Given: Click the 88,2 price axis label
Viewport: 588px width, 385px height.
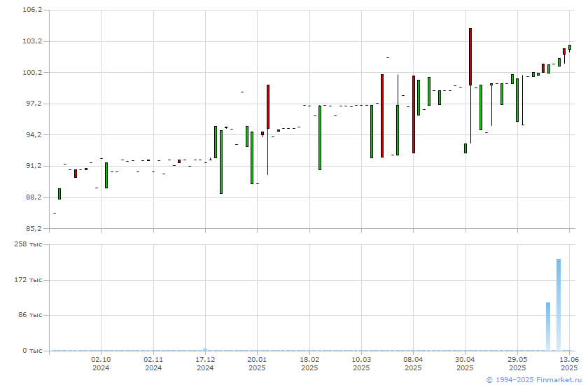Looking at the screenshot, I should tap(34, 197).
